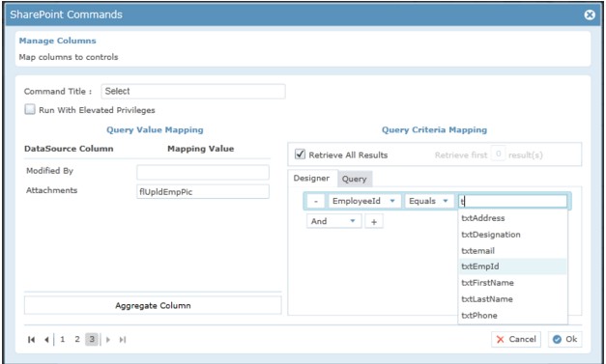Viewport: 606px width, 364px height.
Task: Click the Retrieve first count field
Action: coord(498,154)
